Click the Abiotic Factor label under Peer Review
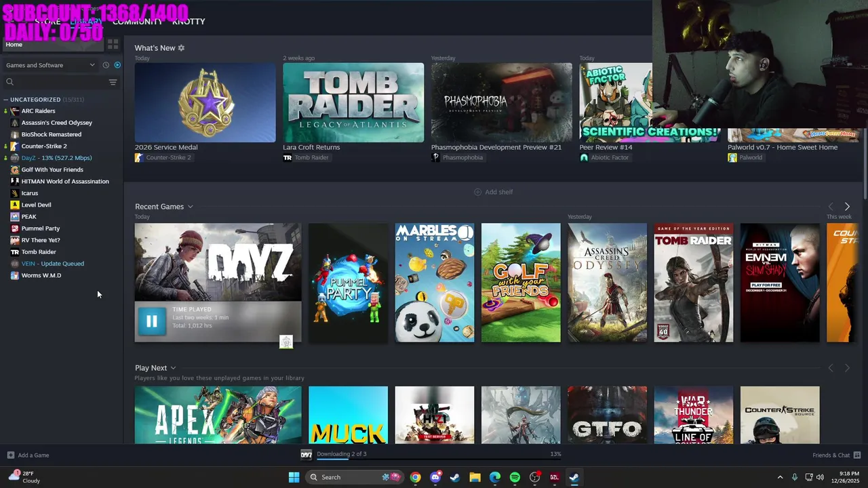Viewport: 868px width, 488px height. click(610, 158)
